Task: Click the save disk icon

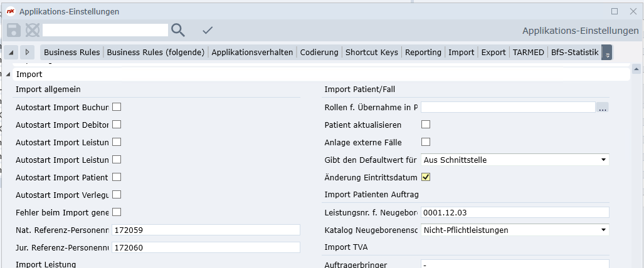Action: tap(14, 29)
